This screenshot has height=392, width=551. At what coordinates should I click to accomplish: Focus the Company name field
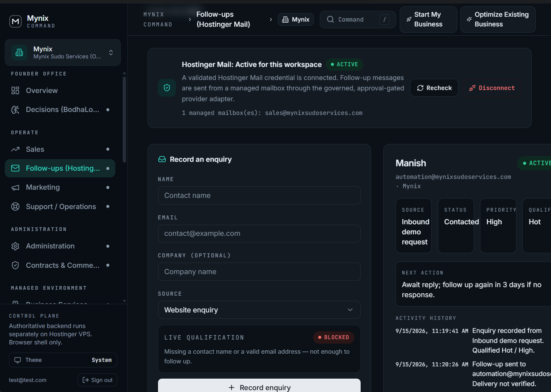(259, 272)
